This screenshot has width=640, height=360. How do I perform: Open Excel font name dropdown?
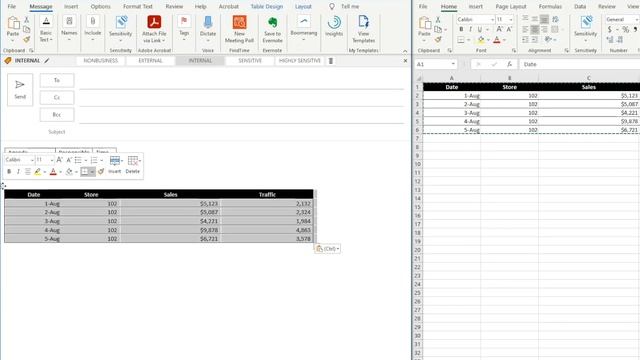click(492, 20)
